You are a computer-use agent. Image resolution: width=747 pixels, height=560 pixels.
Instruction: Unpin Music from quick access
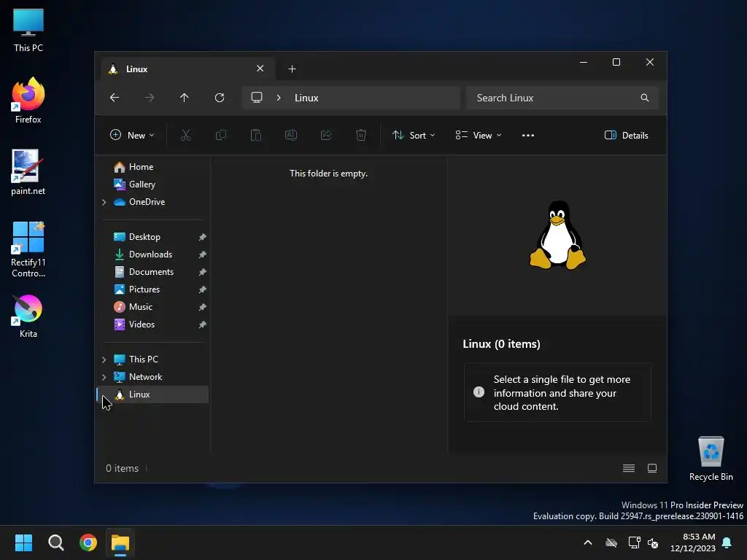pyautogui.click(x=203, y=307)
